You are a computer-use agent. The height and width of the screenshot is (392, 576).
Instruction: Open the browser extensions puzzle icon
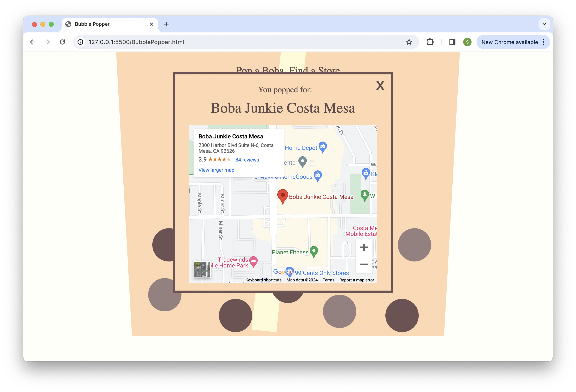430,42
